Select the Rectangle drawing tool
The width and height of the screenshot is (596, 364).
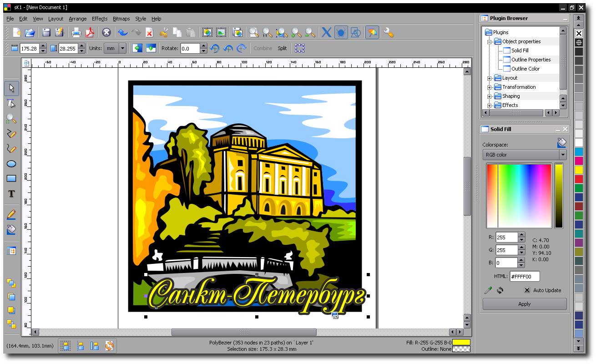11,179
